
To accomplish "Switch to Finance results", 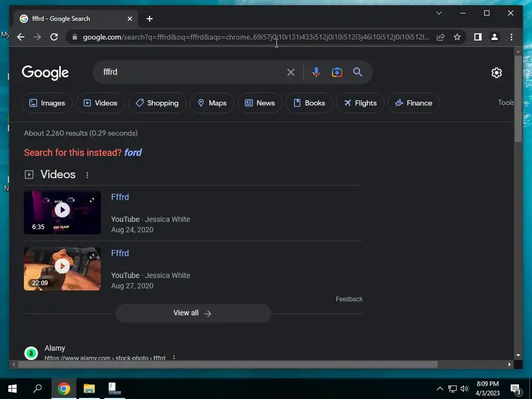I will pyautogui.click(x=414, y=103).
